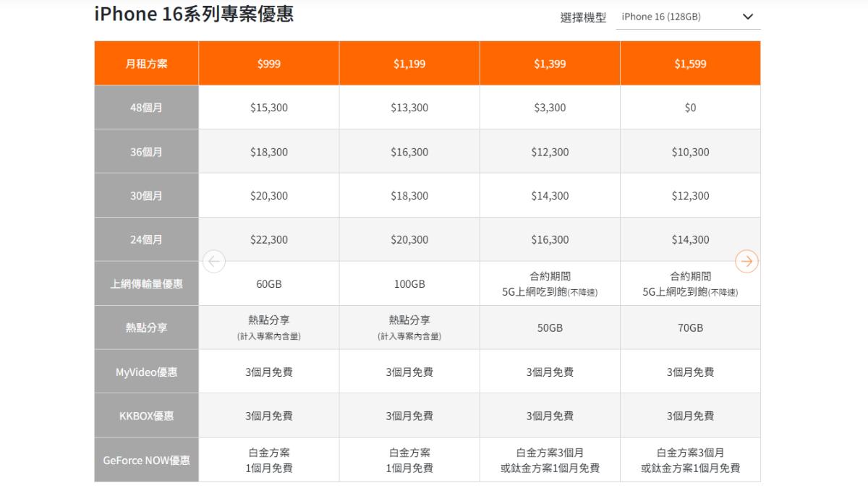Click the $3,300 price cell
This screenshot has height=488, width=868.
coord(550,108)
